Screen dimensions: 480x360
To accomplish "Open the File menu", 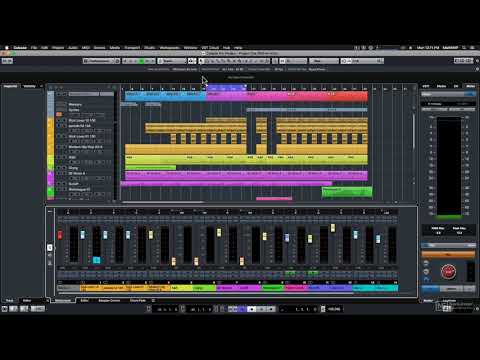I will point(34,48).
